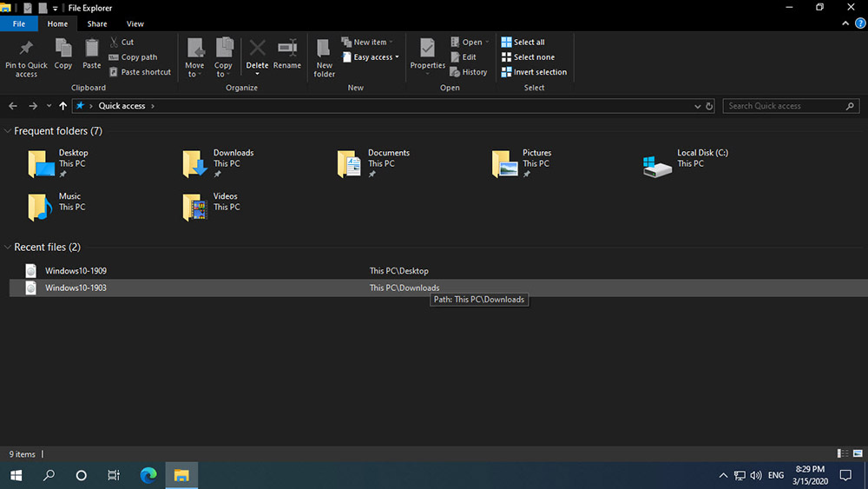Viewport: 868px width, 489px height.
Task: Click Edit in the Open group
Action: (464, 57)
